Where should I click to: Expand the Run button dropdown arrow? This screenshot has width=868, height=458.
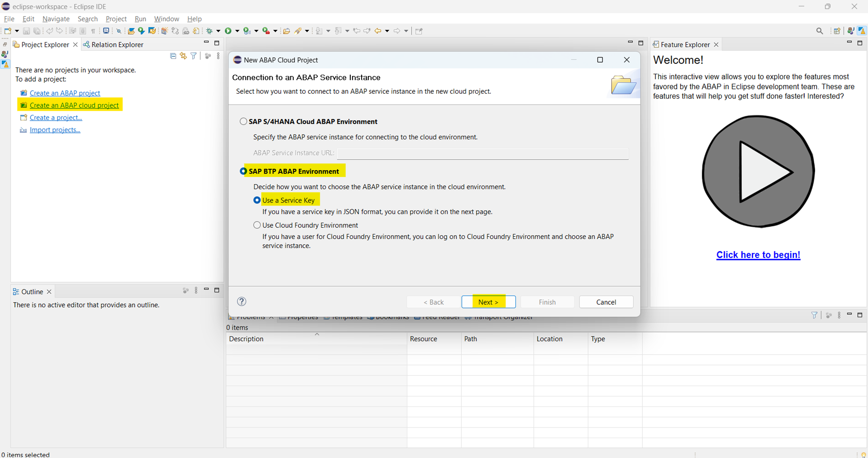coord(237,31)
